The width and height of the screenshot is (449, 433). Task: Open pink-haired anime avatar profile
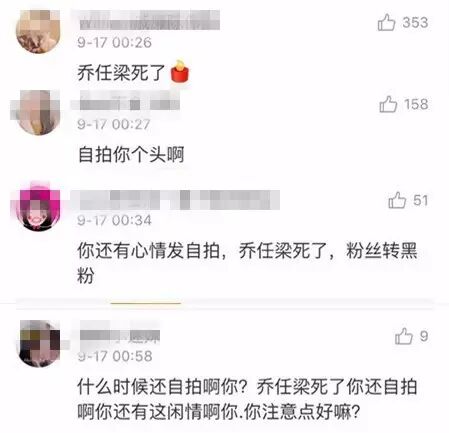coord(37,206)
